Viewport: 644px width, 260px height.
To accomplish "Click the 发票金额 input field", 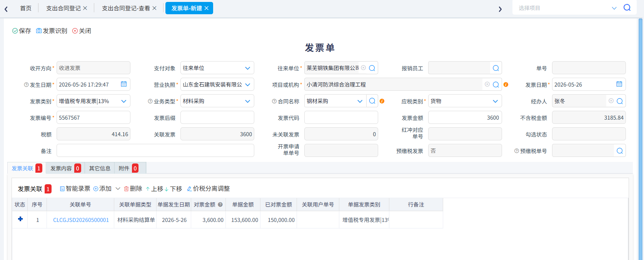I will pos(465,118).
